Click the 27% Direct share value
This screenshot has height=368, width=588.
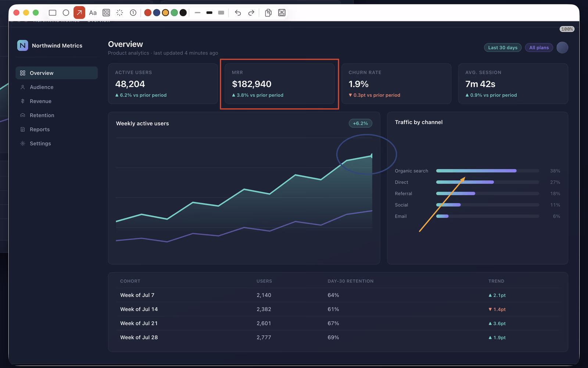pyautogui.click(x=555, y=182)
